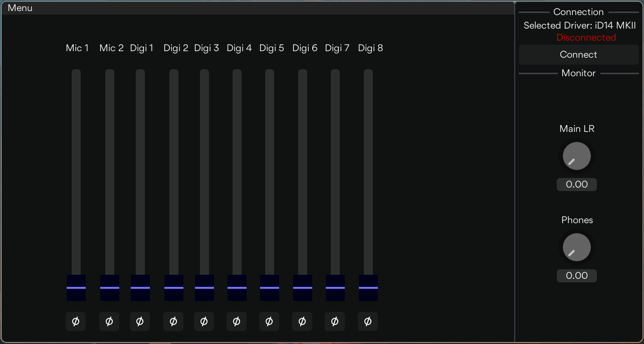
Task: Toggle the Digi 8 phase button
Action: tap(368, 321)
